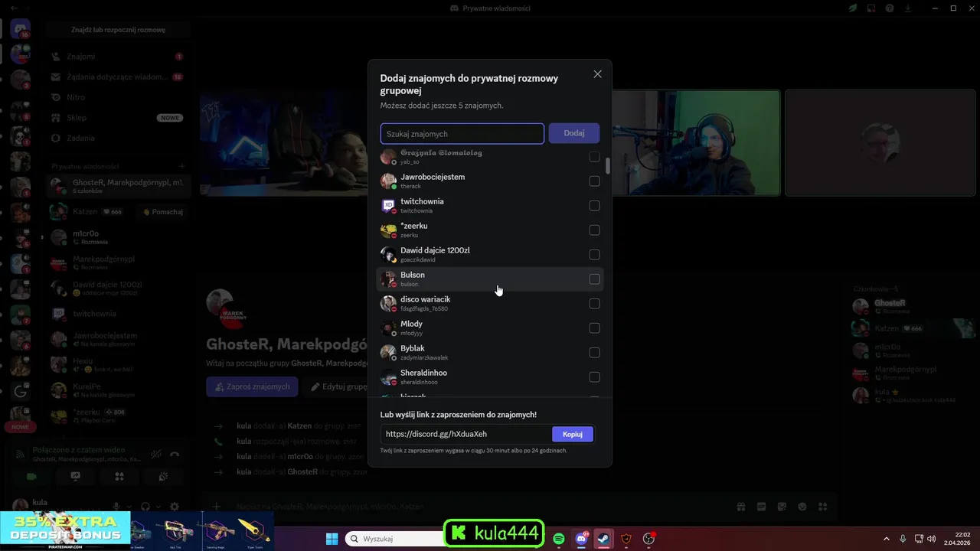Click the friend list scrollbar thumb
980x551 pixels.
tap(608, 166)
